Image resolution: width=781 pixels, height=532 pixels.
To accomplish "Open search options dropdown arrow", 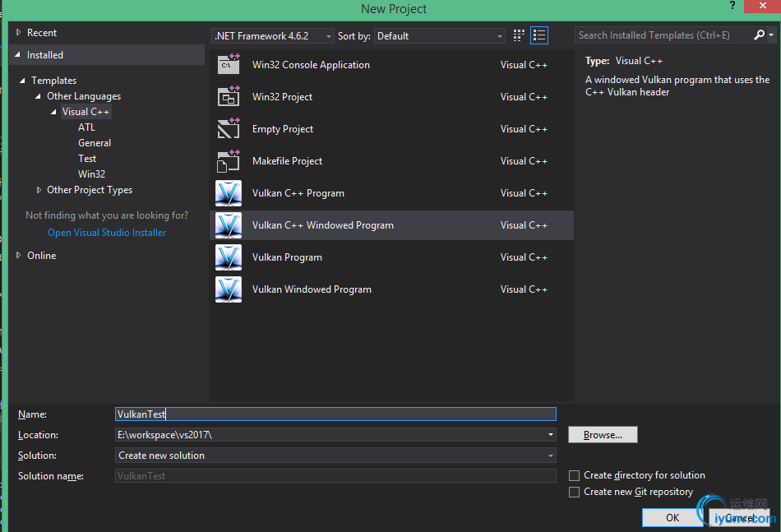I will coord(771,35).
